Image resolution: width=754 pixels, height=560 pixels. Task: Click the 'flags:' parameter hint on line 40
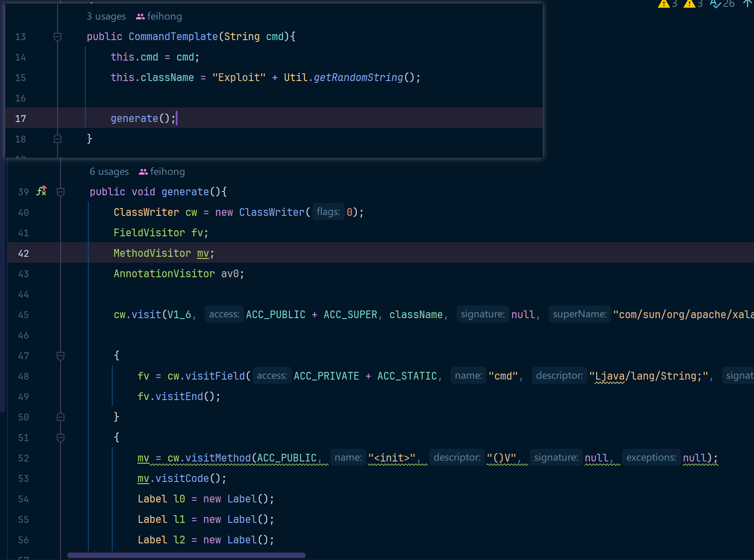(x=328, y=212)
